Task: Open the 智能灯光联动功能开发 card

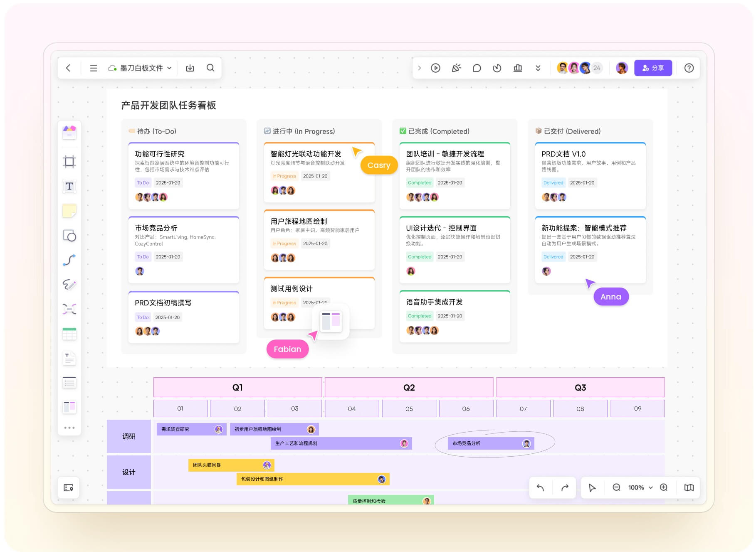Action: point(319,172)
